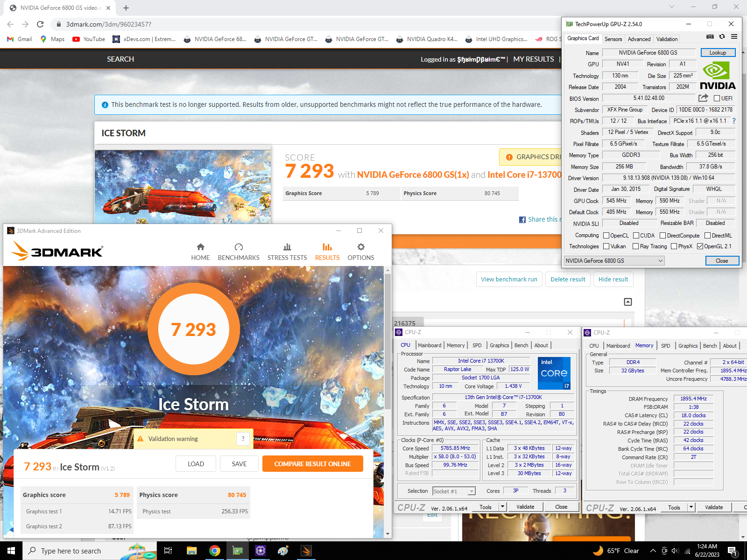Switch to 3DMark from taskbar
The image size is (747, 560).
click(306, 551)
